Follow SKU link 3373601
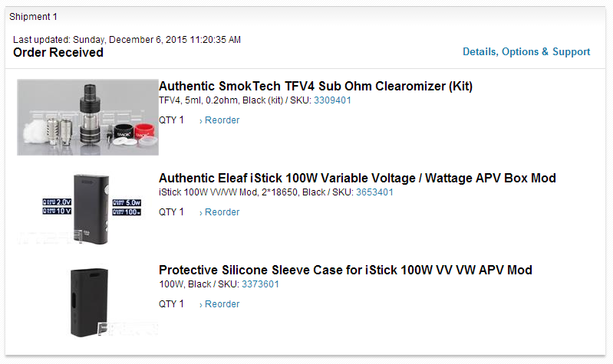 coord(260,284)
